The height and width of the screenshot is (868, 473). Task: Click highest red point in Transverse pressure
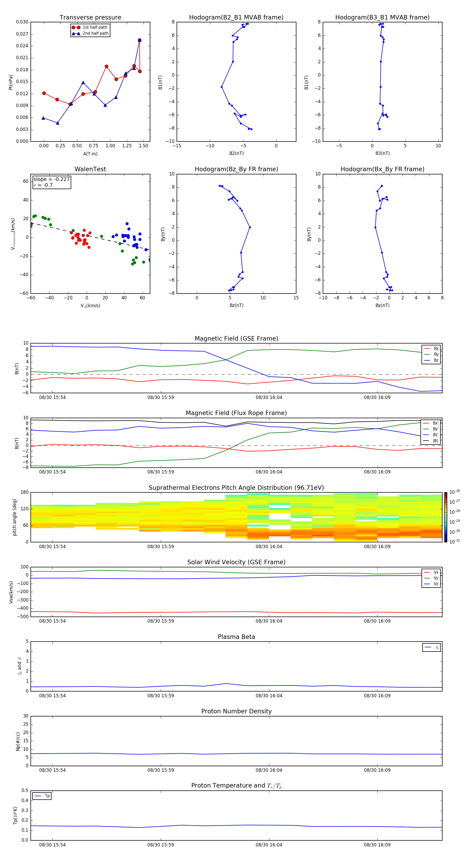pos(140,40)
